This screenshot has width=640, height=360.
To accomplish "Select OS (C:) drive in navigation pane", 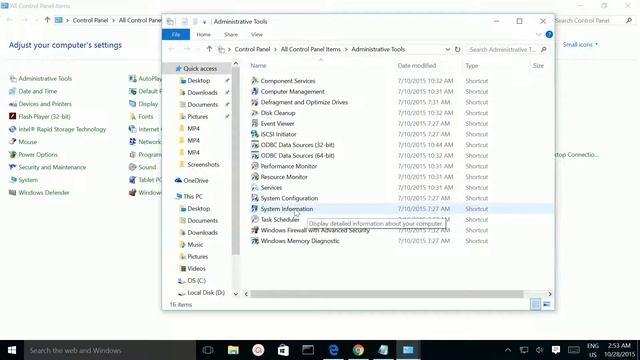I will coord(196,280).
